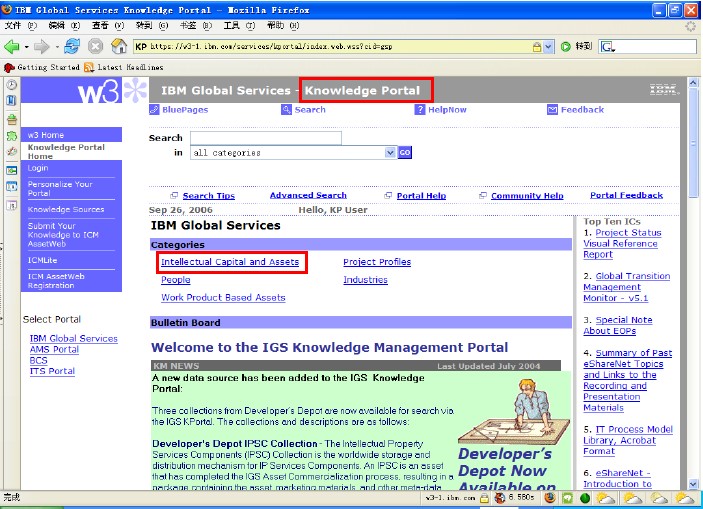The width and height of the screenshot is (703, 509).
Task: Click the w3 logo in the banner
Action: 99,91
